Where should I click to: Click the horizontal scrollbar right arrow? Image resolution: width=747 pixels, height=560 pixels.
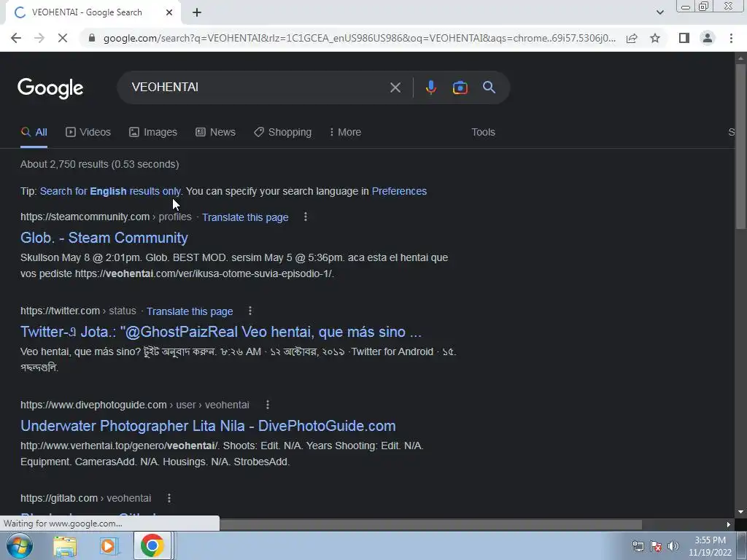coord(729,525)
